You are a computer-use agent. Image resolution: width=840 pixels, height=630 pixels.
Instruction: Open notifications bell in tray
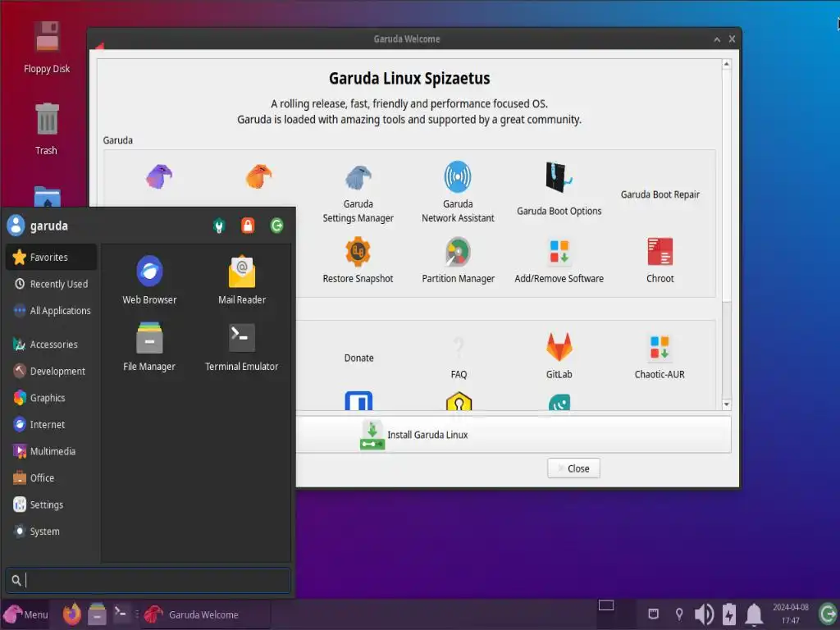click(x=754, y=614)
